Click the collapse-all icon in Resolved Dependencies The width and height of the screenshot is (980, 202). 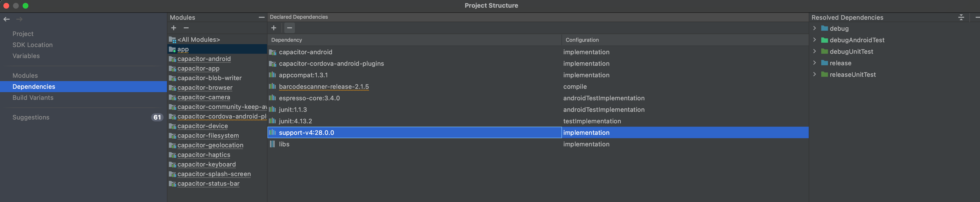pos(961,18)
